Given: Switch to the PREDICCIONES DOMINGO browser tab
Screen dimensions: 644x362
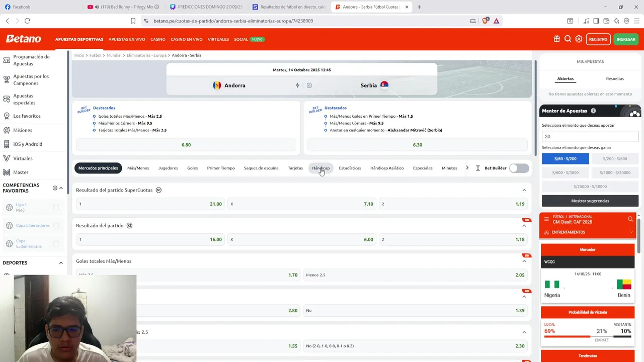Looking at the screenshot, I should (206, 7).
